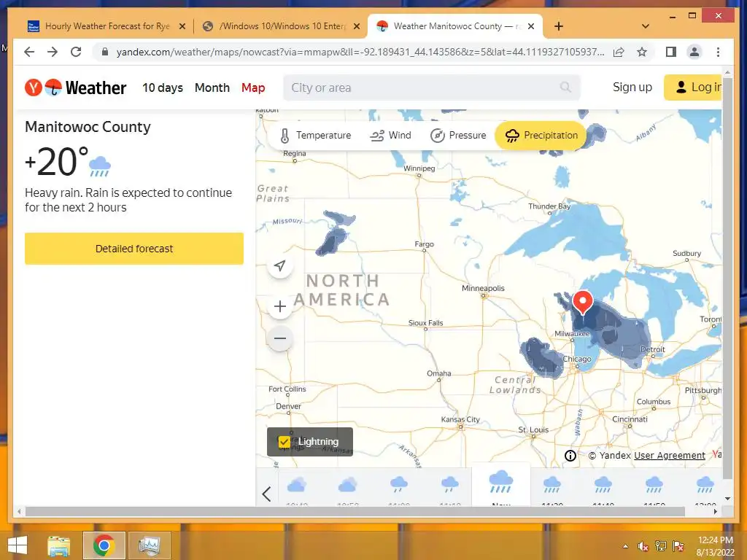This screenshot has height=560, width=747.
Task: Click the Yandex Weather logo
Action: [76, 87]
